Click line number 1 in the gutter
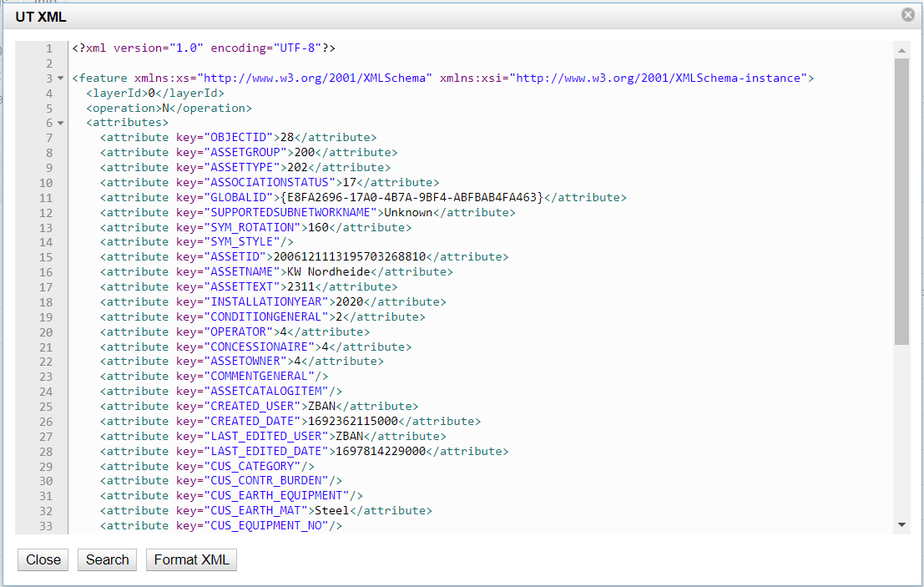 tap(49, 48)
